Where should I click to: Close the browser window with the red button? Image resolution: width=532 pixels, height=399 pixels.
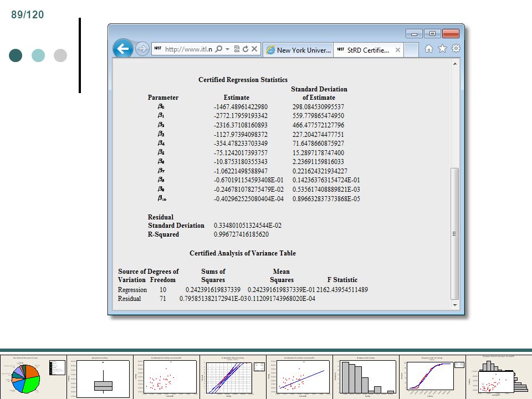451,34
